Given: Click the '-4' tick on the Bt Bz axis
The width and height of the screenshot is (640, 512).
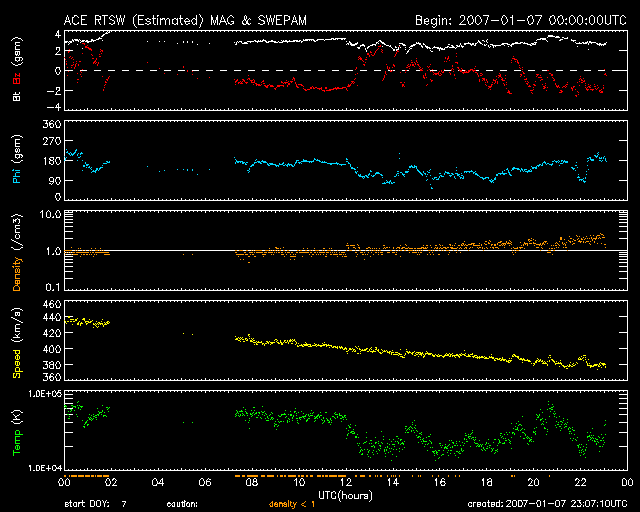Looking at the screenshot, I should pyautogui.click(x=54, y=107).
